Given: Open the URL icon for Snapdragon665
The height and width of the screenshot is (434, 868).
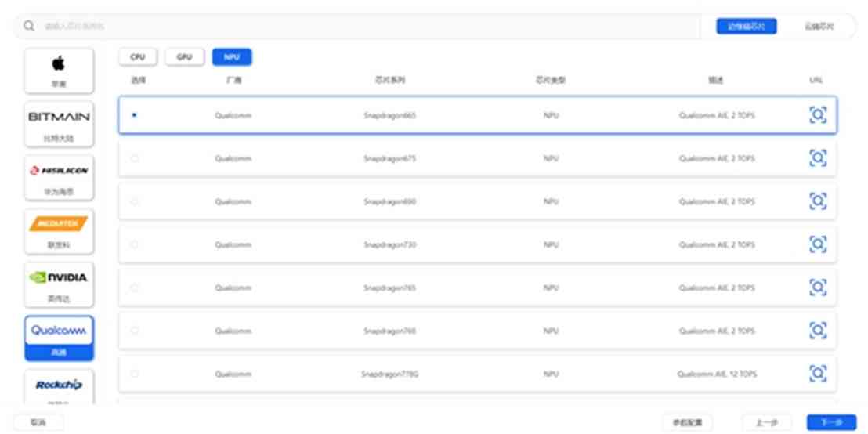Looking at the screenshot, I should 818,115.
